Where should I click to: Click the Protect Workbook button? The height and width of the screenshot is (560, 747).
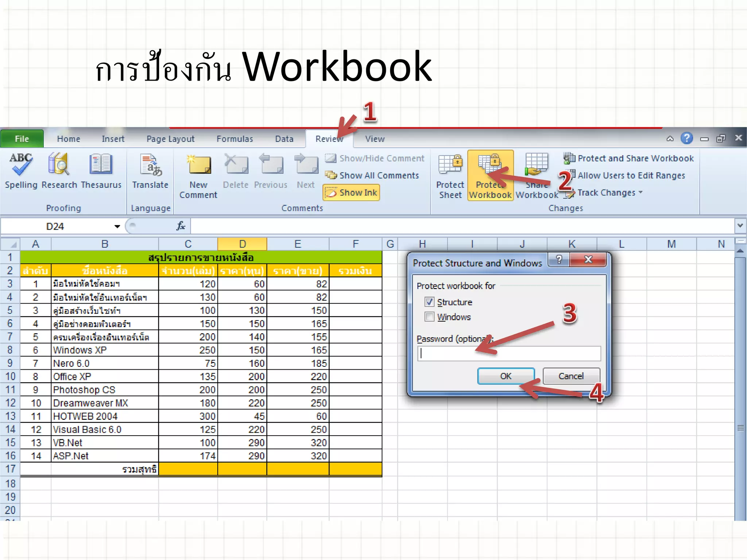pos(491,176)
